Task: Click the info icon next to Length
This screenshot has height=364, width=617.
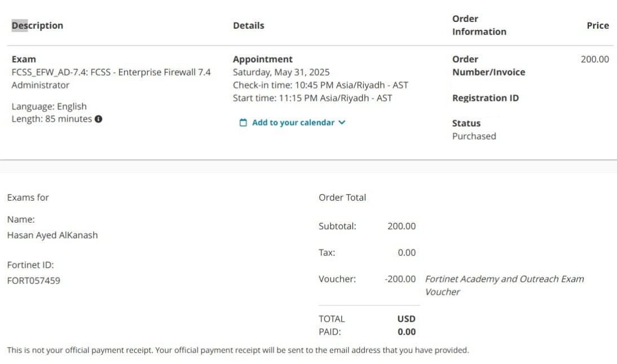Action: (x=99, y=119)
